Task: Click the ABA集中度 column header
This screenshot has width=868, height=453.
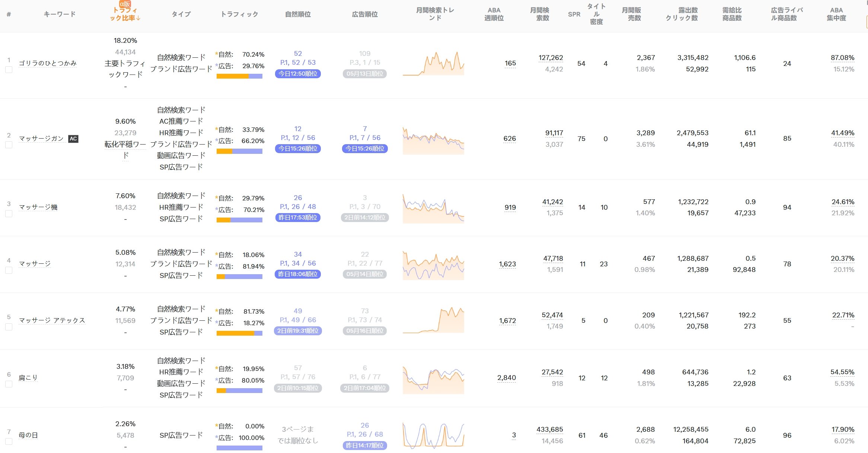Action: click(x=836, y=14)
